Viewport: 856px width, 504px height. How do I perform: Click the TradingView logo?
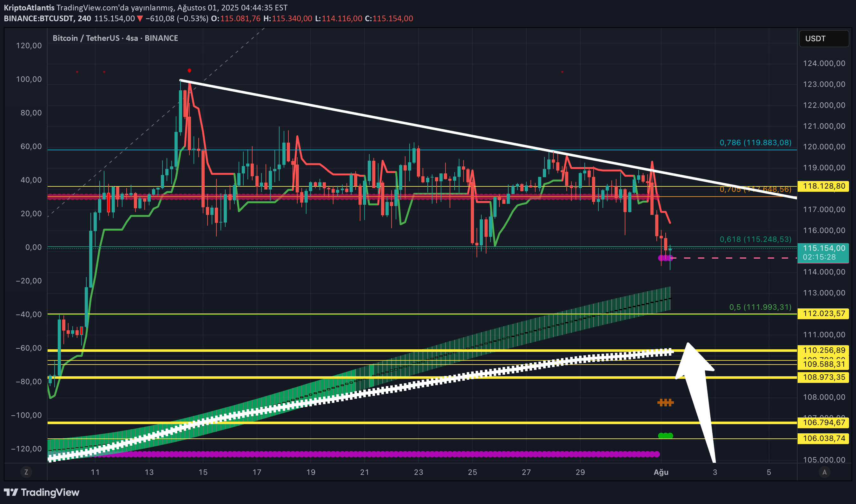point(42,492)
